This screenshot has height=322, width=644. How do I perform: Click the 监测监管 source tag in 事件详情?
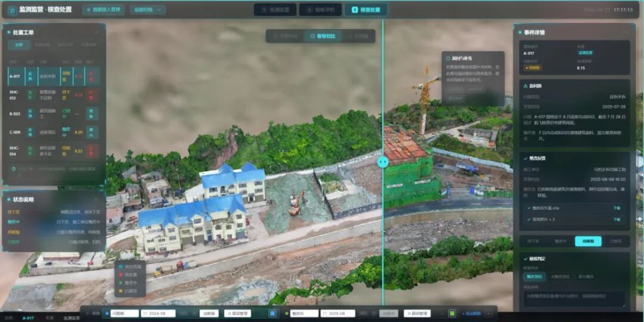click(587, 53)
